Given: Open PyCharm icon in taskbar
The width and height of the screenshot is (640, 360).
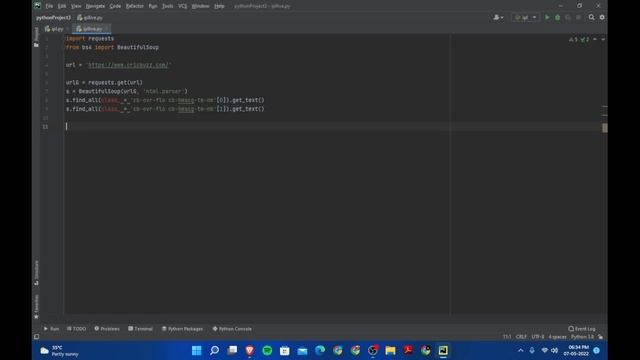Looking at the screenshot, I should [443, 351].
